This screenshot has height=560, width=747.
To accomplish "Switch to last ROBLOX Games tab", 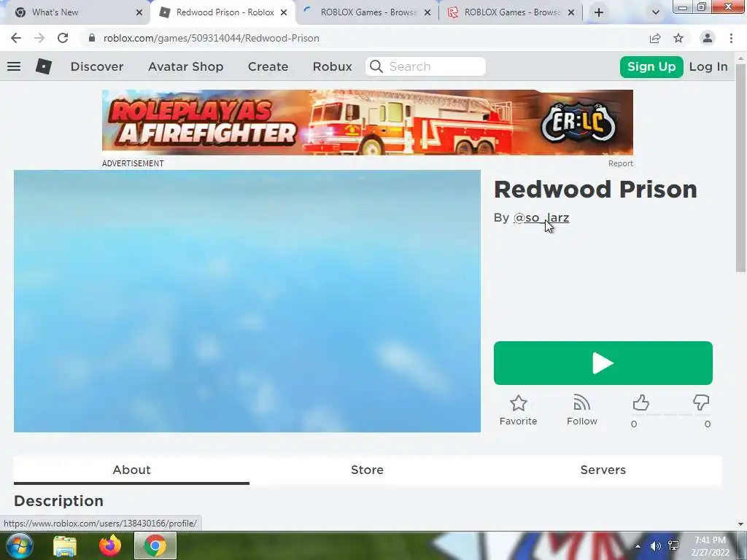I will click(x=511, y=12).
